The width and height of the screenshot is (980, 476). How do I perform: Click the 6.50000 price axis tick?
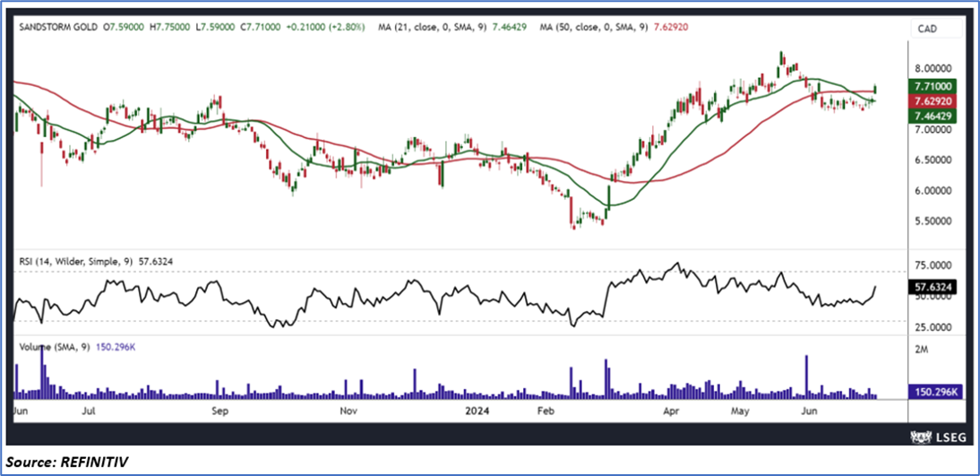coord(933,160)
